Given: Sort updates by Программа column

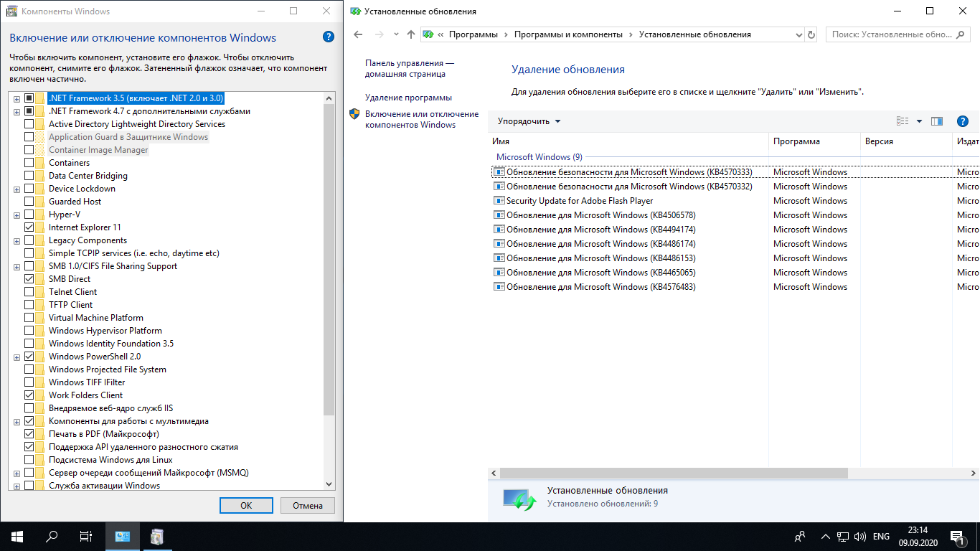Looking at the screenshot, I should (814, 141).
